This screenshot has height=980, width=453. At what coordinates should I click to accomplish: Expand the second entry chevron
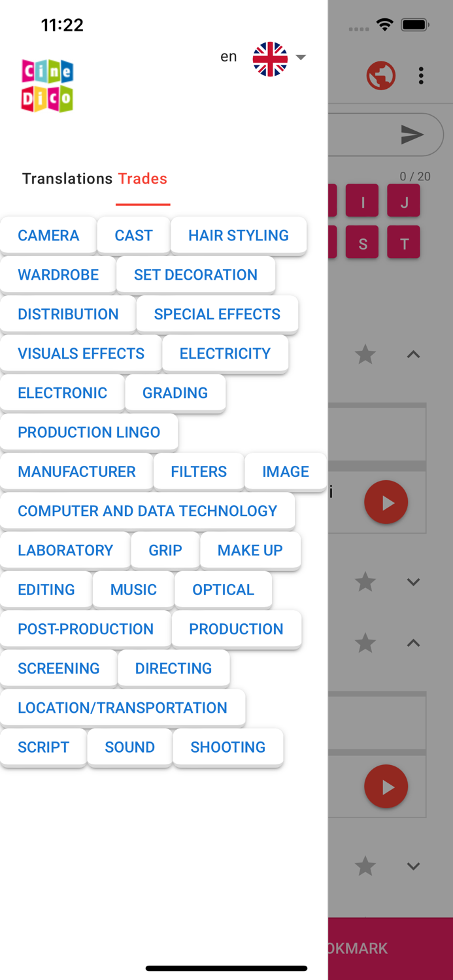click(413, 581)
